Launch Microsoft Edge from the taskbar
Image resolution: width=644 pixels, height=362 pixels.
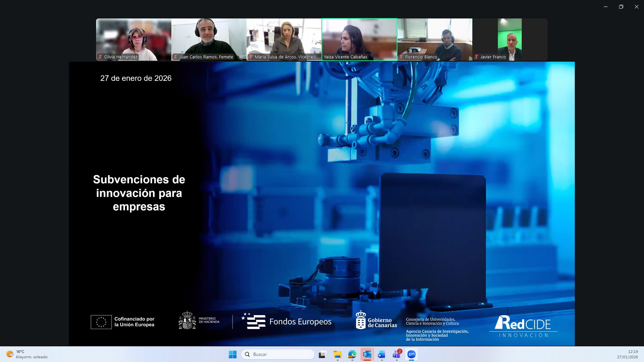pyautogui.click(x=352, y=354)
